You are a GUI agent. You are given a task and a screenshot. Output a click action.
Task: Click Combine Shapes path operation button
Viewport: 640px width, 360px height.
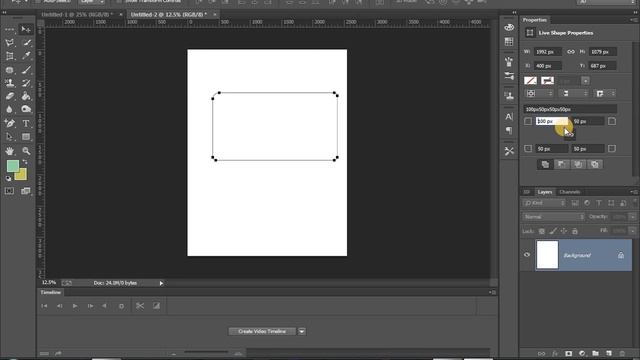point(545,164)
